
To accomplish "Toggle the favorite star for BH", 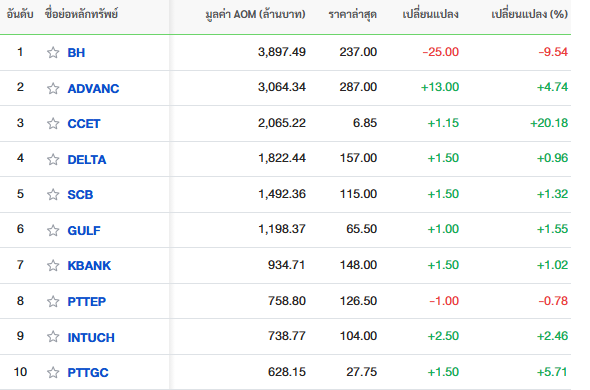I will pyautogui.click(x=53, y=52).
